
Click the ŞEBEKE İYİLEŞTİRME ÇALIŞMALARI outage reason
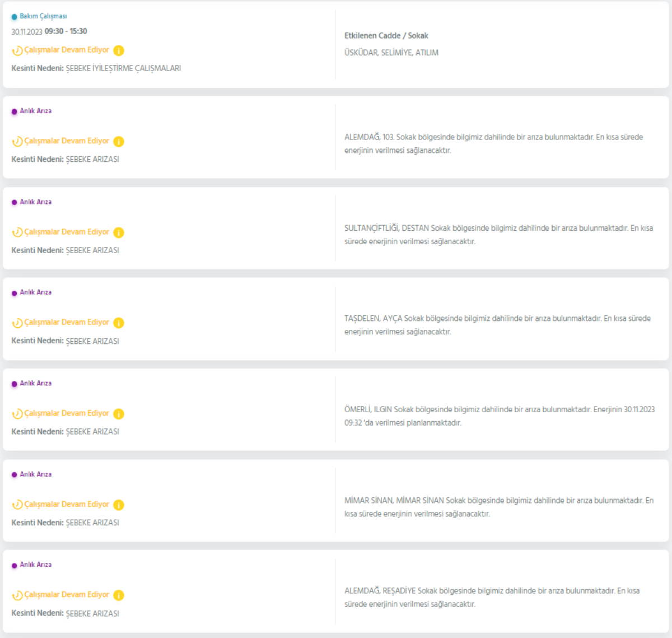[x=123, y=68]
